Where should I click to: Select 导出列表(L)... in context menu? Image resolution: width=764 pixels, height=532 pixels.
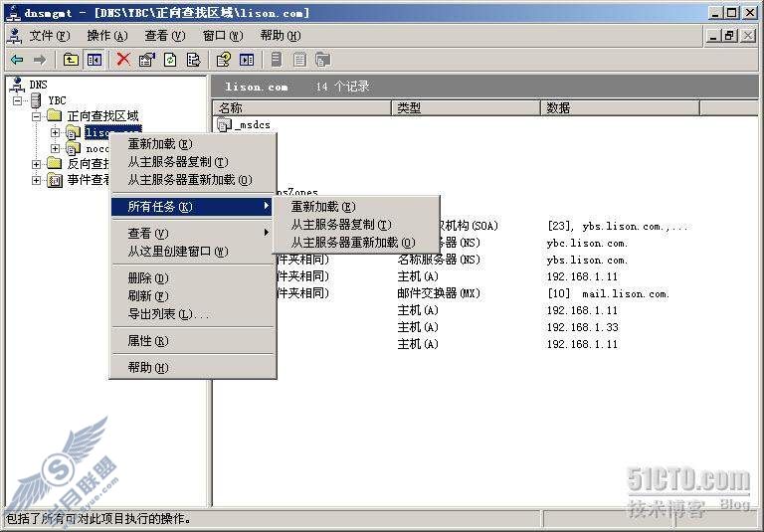coord(192,314)
